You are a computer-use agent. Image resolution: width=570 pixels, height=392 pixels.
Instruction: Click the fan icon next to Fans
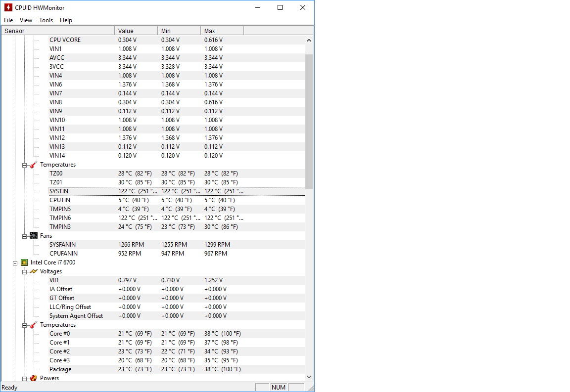(x=34, y=236)
